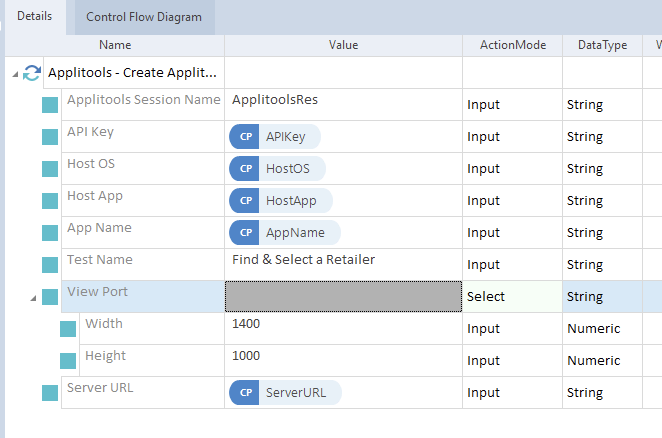The width and height of the screenshot is (662, 438).
Task: Sort by the Name column header
Action: (115, 45)
